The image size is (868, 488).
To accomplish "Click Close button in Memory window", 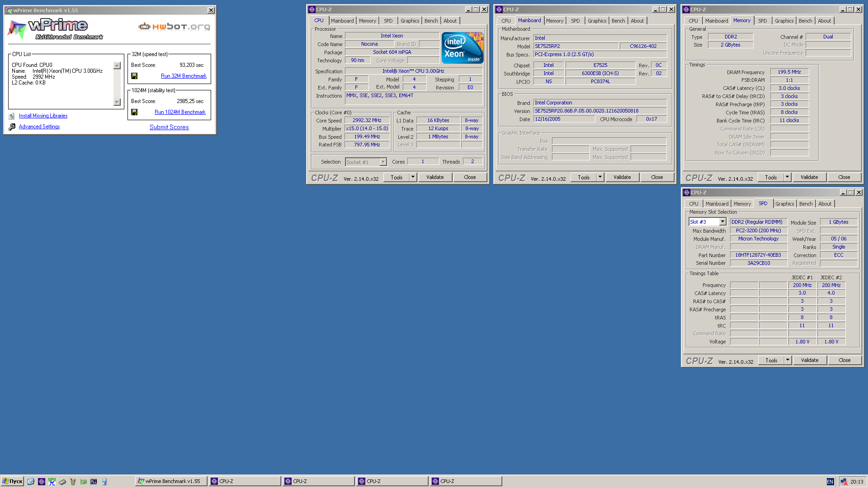I will click(x=844, y=177).
